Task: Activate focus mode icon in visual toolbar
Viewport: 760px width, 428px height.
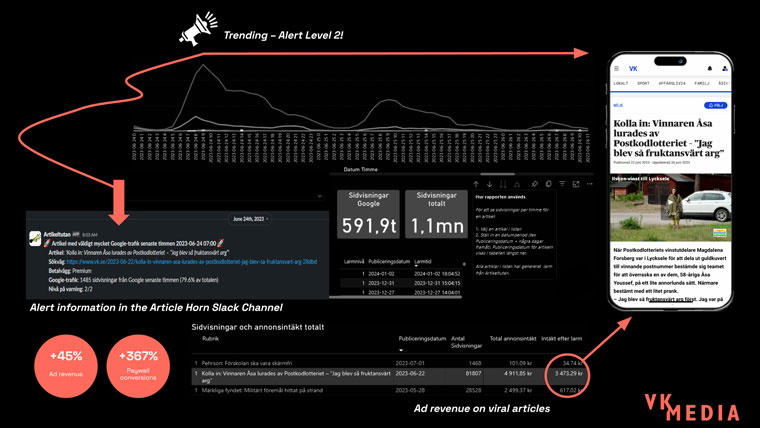Action: 576,184
